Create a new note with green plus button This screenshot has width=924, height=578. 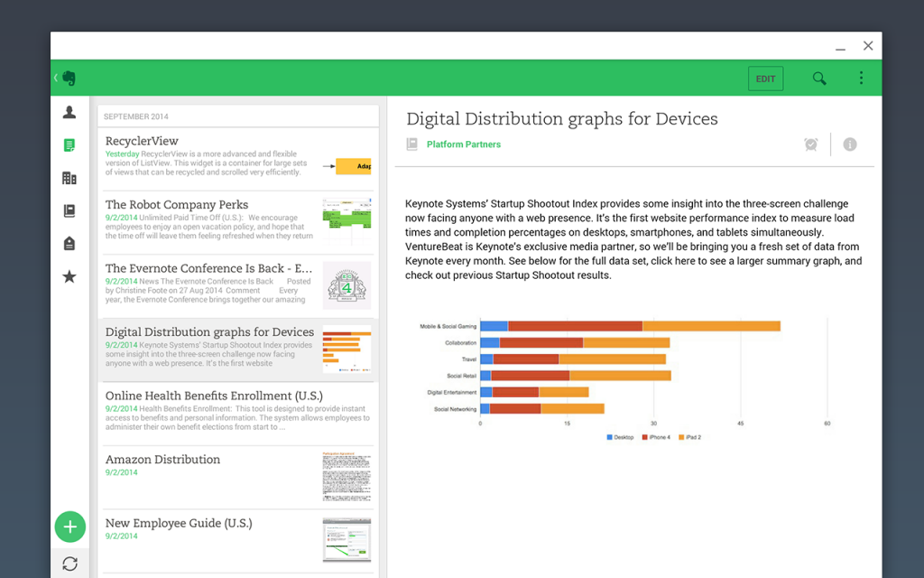[69, 527]
